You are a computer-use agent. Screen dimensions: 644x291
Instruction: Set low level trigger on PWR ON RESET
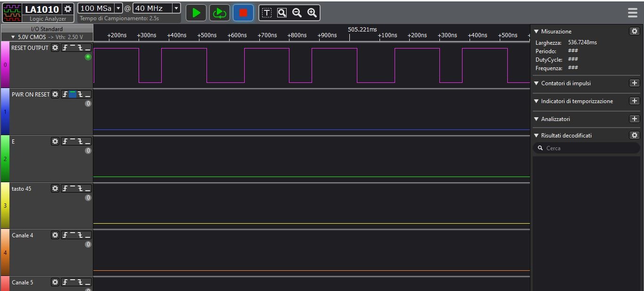(88, 94)
